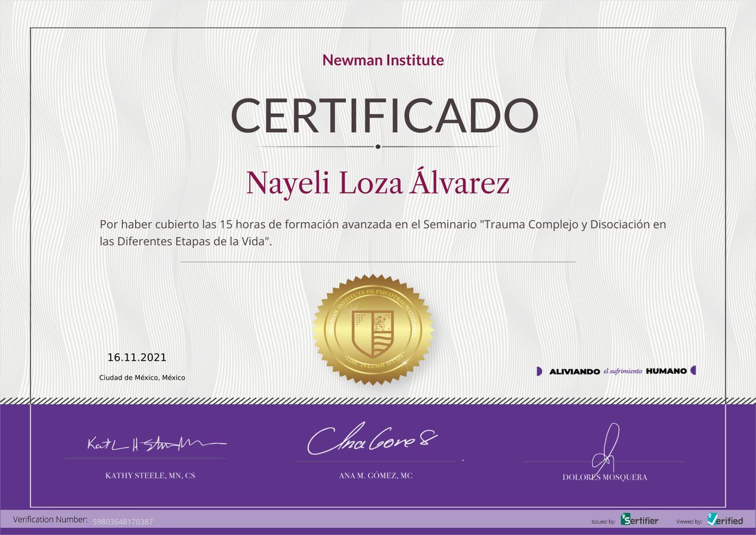
Task: Click the Sertifier logo at bottom
Action: point(639,520)
